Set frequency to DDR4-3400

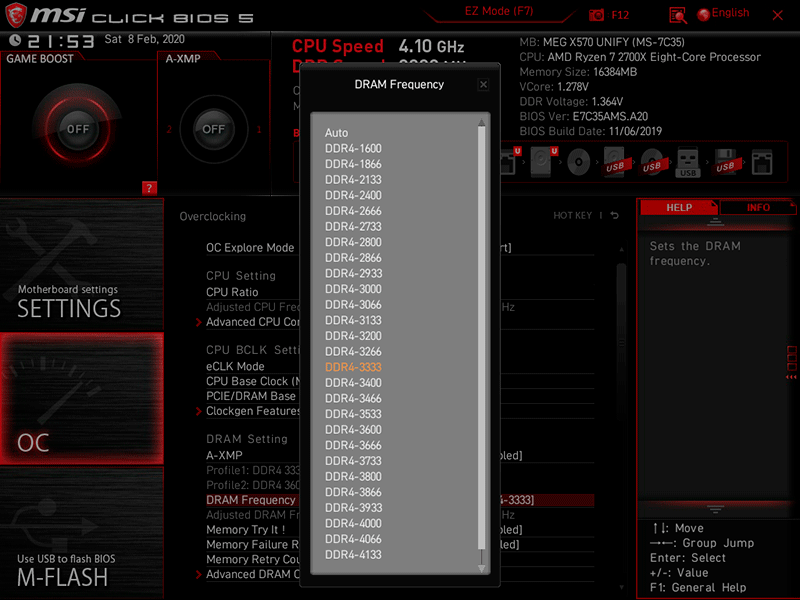pos(353,383)
